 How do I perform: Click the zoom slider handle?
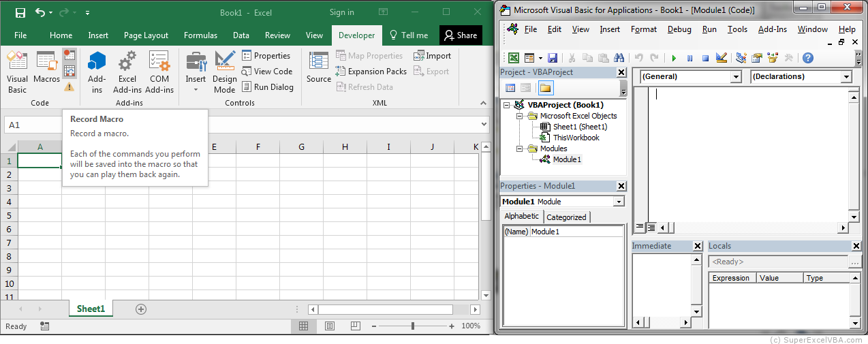(413, 326)
